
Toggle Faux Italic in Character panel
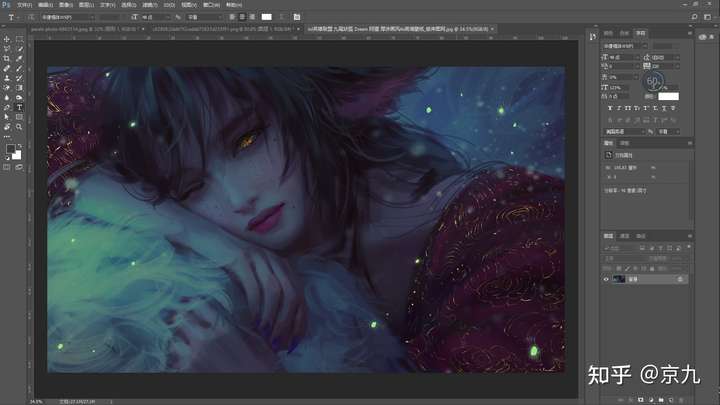(619, 108)
